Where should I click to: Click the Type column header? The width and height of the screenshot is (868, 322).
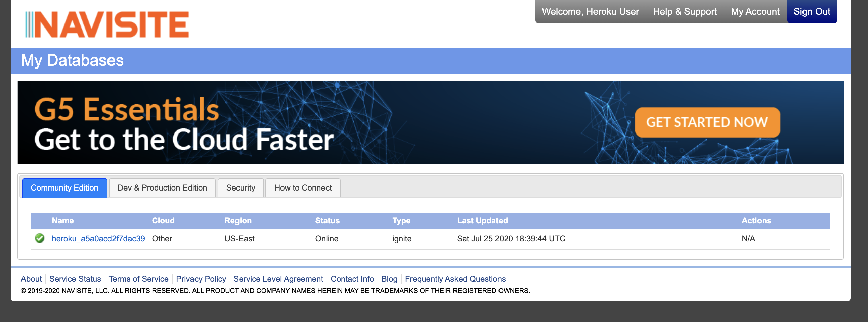tap(401, 221)
